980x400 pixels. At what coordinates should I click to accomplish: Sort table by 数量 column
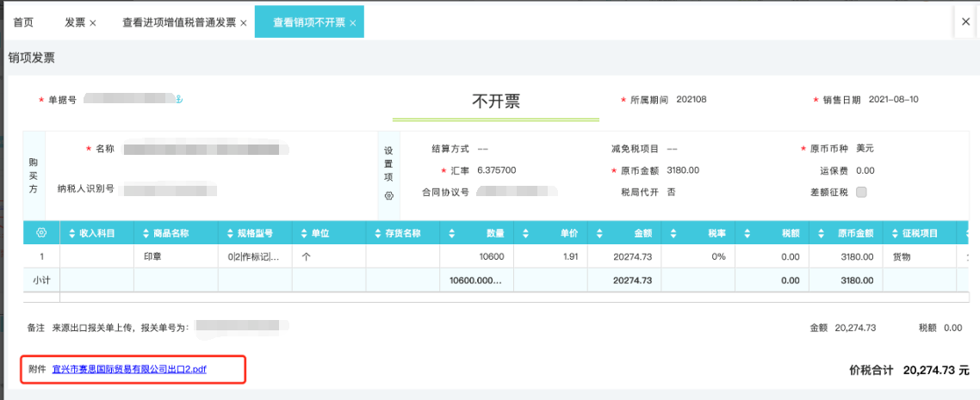453,233
